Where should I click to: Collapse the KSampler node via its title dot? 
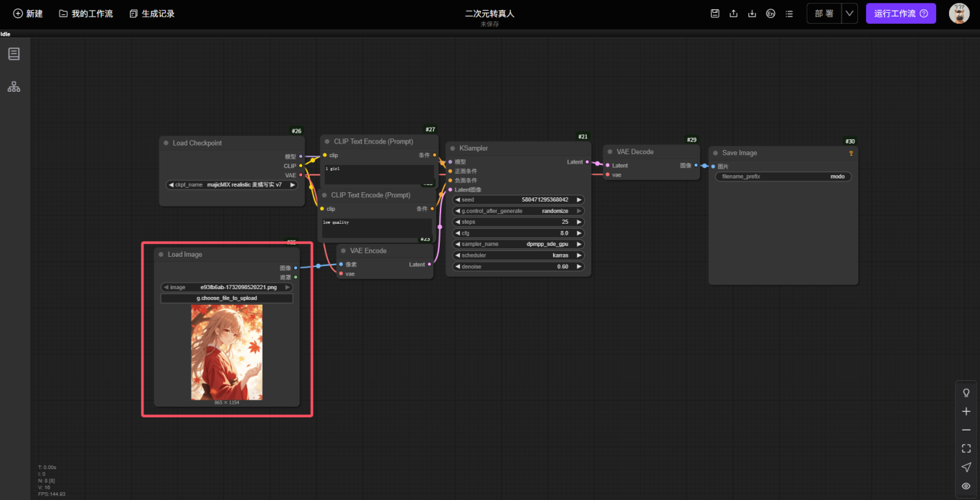453,148
